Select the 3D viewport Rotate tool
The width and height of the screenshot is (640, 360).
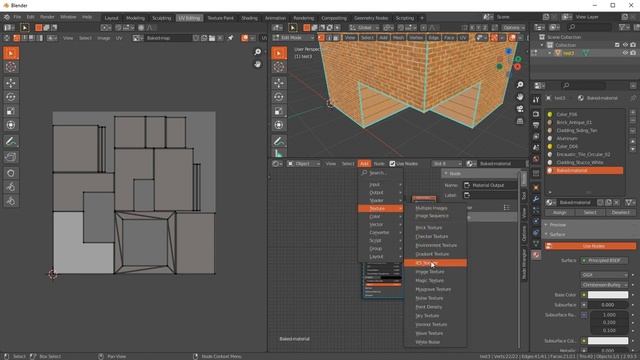[x=279, y=97]
